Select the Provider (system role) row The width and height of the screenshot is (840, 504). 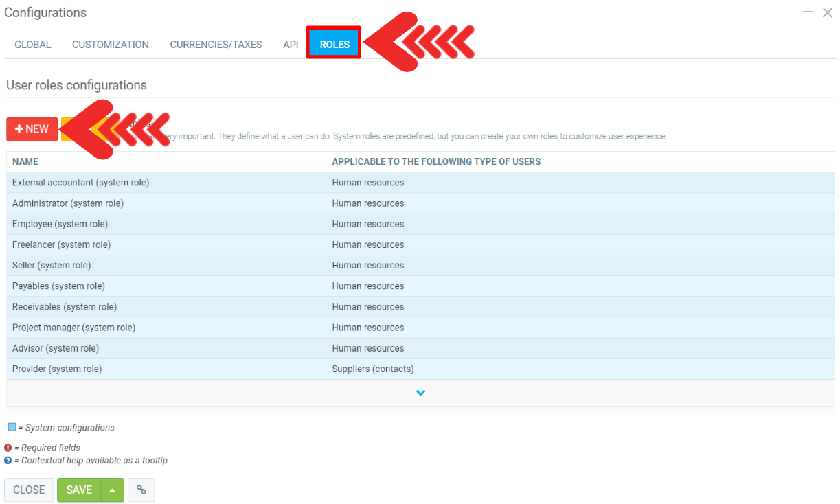(57, 369)
